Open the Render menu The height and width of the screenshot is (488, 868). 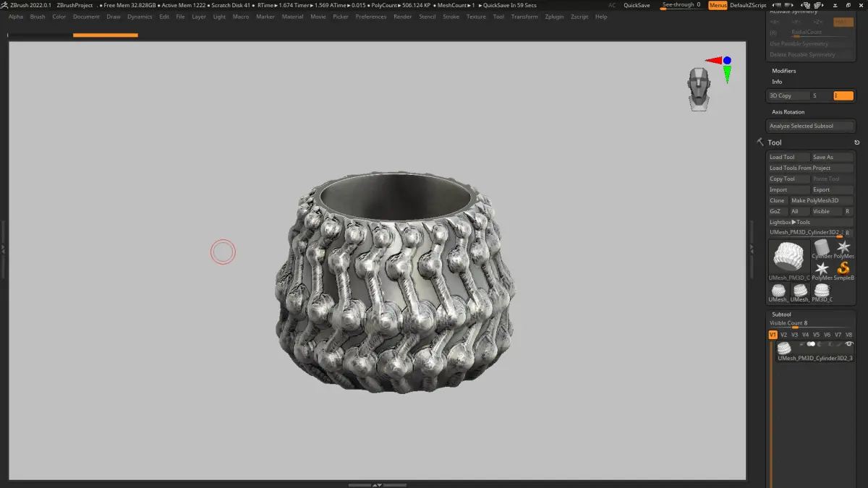tap(403, 17)
